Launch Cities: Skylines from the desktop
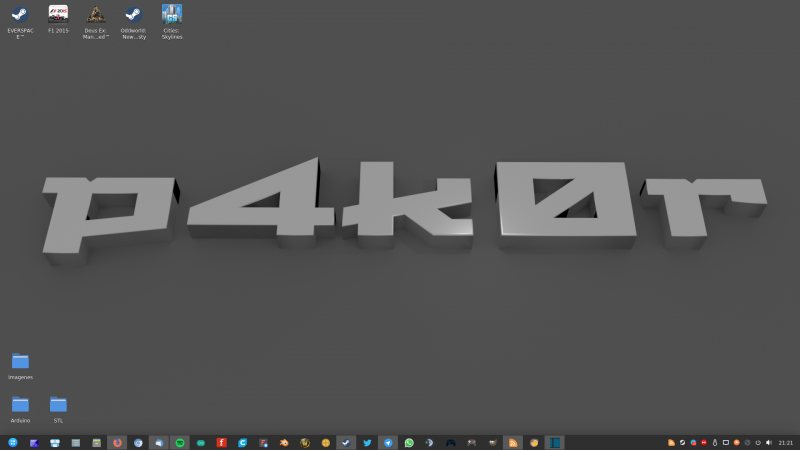This screenshot has width=800, height=450. pyautogui.click(x=172, y=15)
